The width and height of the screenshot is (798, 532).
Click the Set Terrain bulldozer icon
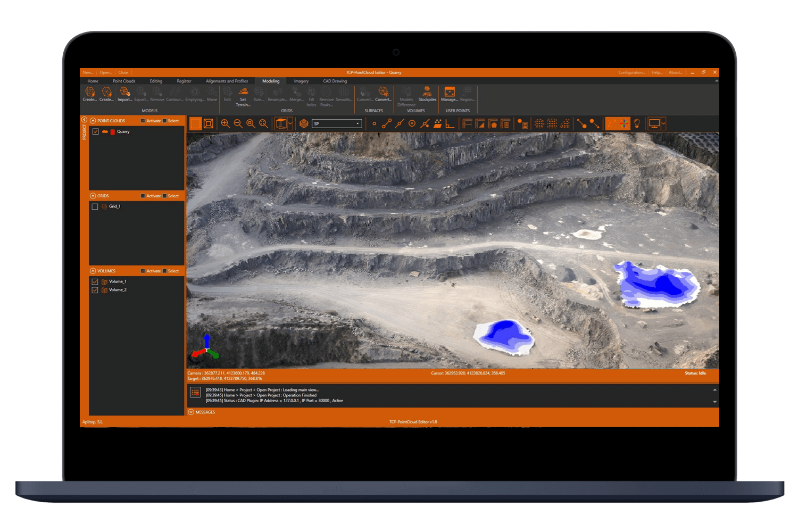point(243,92)
